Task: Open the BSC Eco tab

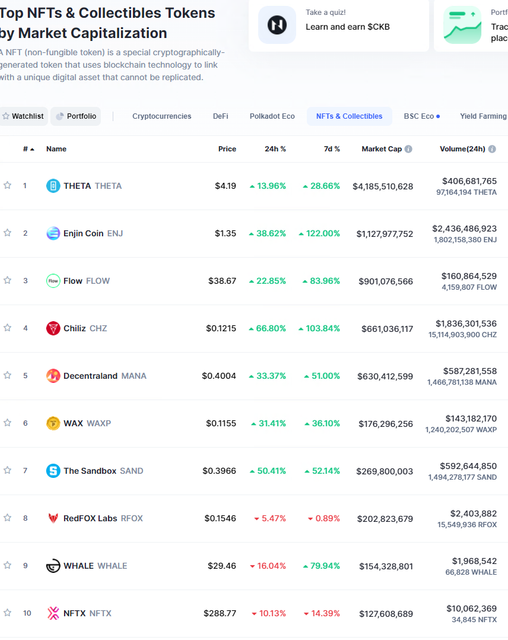Action: click(x=421, y=116)
